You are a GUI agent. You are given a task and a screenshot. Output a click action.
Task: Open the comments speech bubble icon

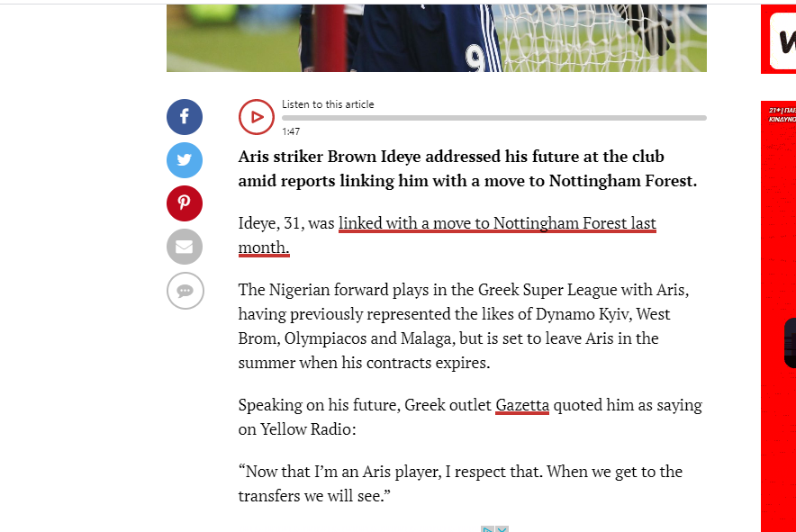point(185,291)
